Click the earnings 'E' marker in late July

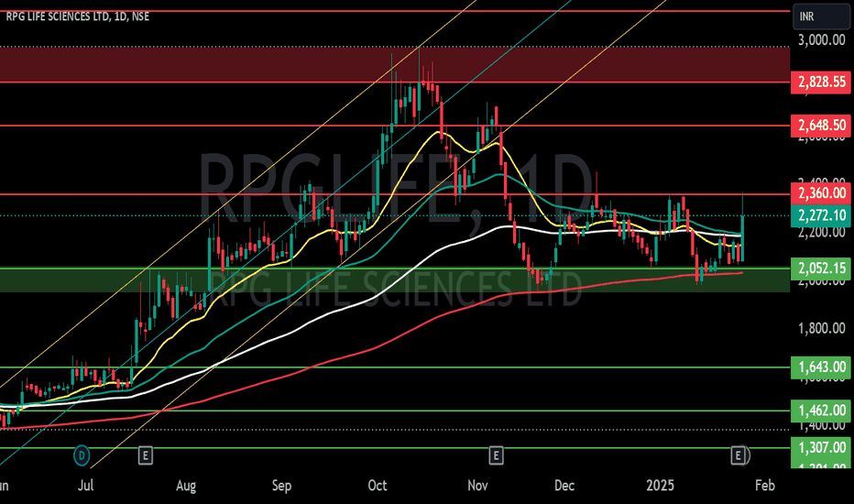point(145,455)
